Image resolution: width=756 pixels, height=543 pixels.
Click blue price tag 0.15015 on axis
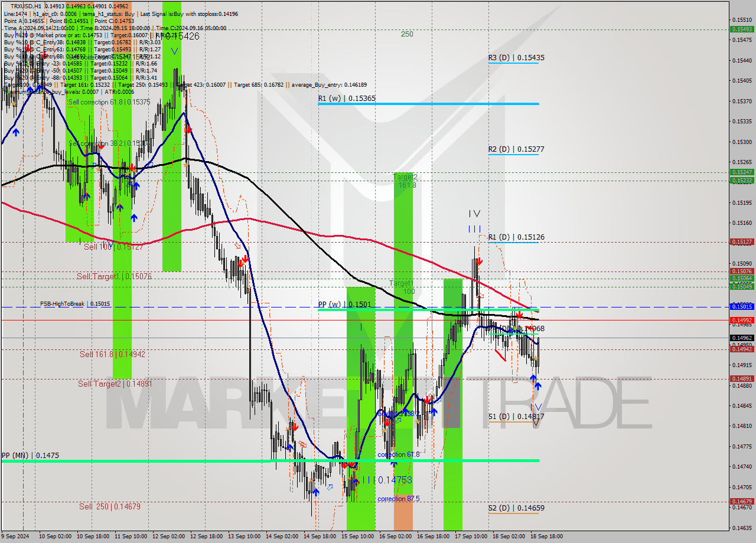[x=742, y=307]
